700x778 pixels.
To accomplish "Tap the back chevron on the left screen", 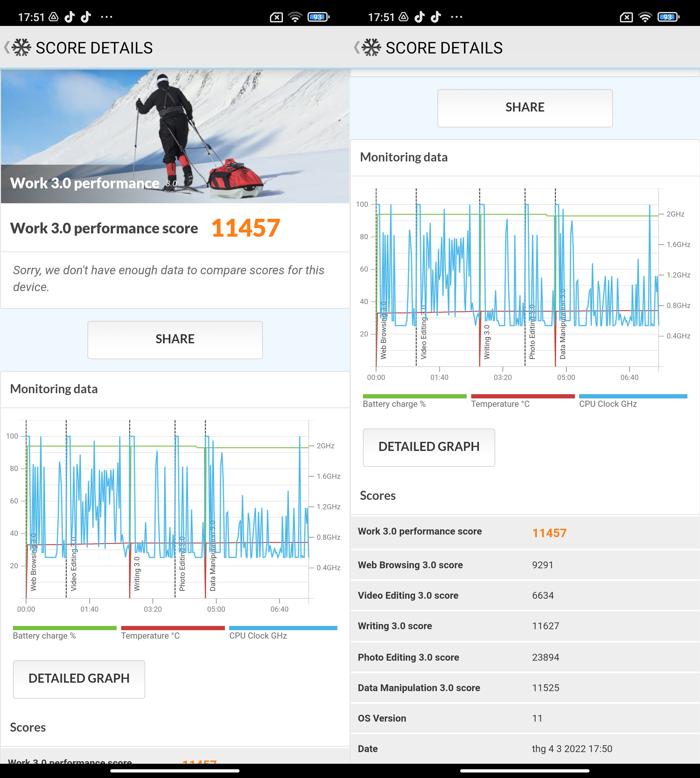I will [6, 48].
